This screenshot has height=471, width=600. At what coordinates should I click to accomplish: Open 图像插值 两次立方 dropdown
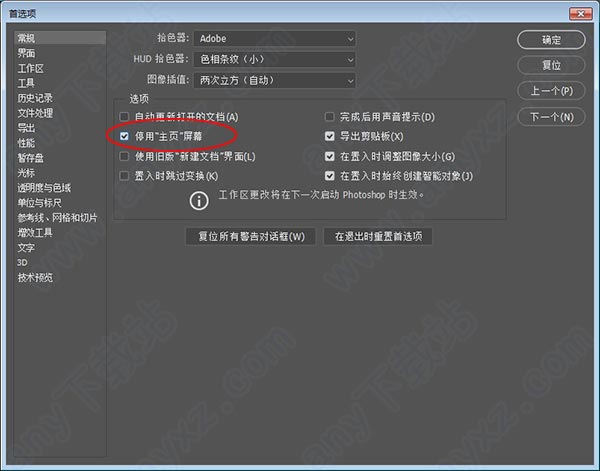(275, 80)
